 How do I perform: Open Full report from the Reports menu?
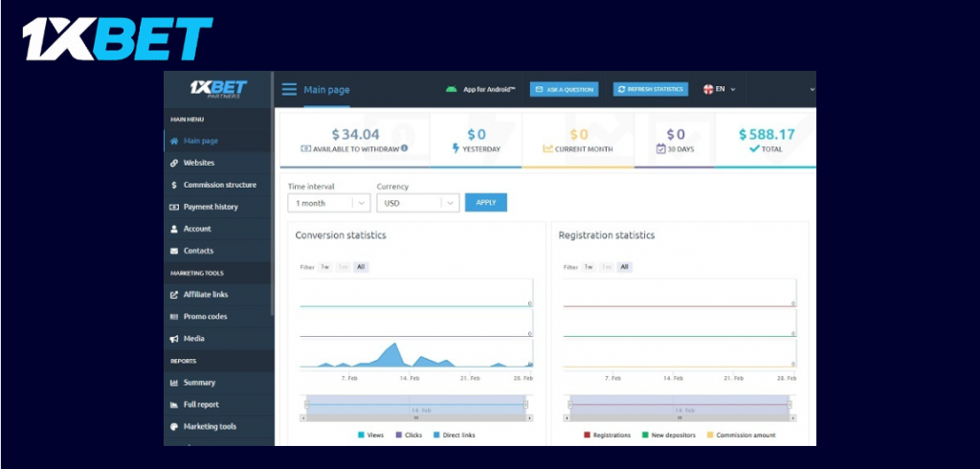tap(201, 405)
